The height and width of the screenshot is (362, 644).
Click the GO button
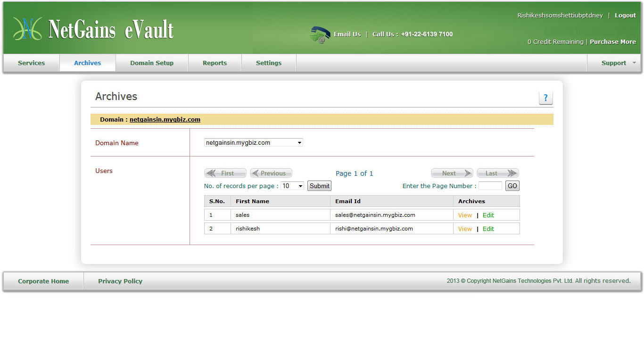(512, 186)
